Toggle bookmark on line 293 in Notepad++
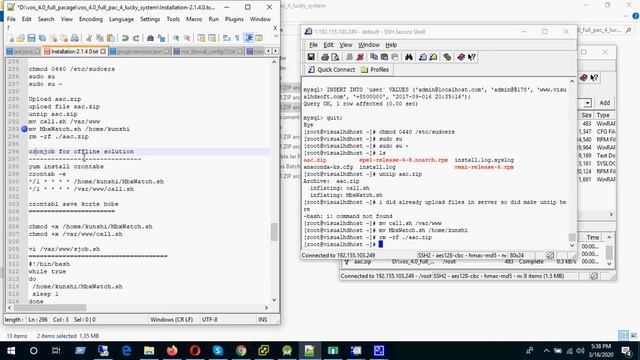The image size is (640, 360). pos(24,129)
